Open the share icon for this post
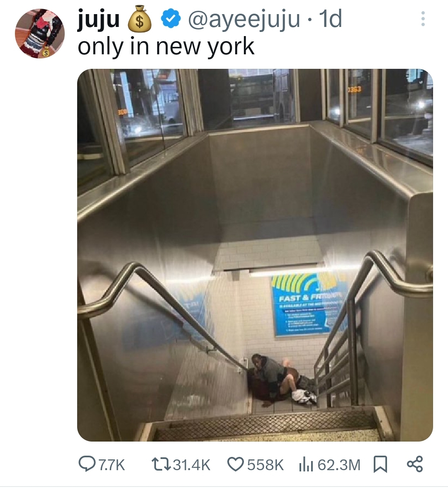 [x=415, y=464]
